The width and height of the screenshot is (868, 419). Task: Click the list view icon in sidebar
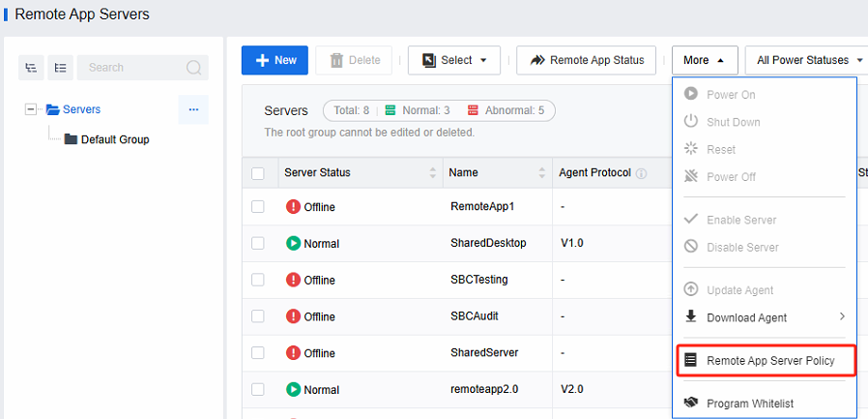[59, 68]
